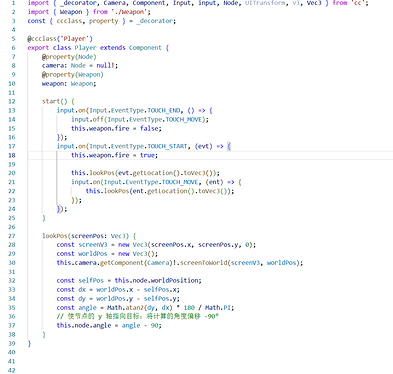Click the Math.atan2 call on the angle line

click(x=140, y=307)
